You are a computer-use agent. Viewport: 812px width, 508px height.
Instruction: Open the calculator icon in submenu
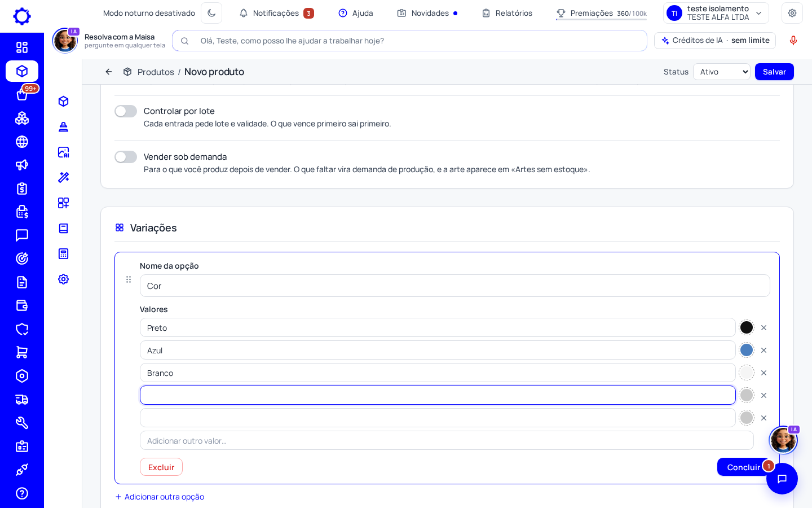[64, 253]
